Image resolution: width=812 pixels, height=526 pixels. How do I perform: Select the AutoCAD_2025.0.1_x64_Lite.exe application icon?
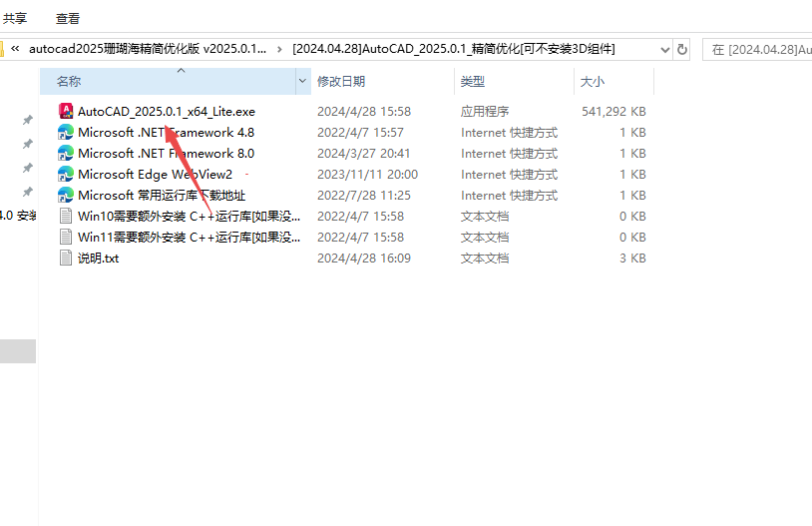coord(66,111)
